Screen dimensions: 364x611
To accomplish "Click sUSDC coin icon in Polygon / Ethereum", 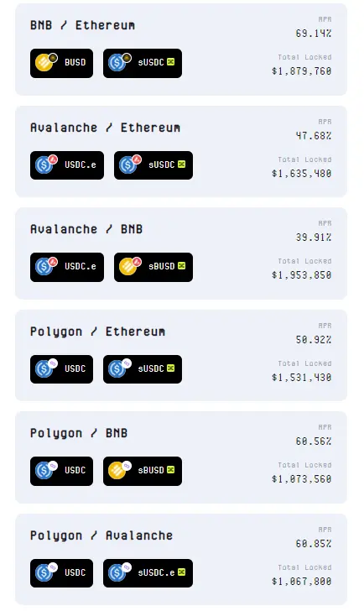I will pos(117,368).
